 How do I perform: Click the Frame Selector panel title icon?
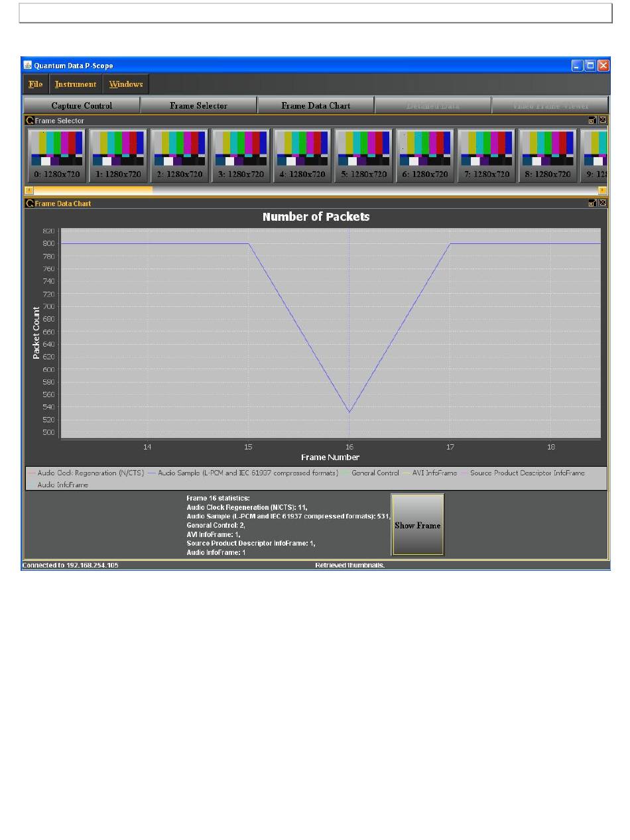(30, 121)
